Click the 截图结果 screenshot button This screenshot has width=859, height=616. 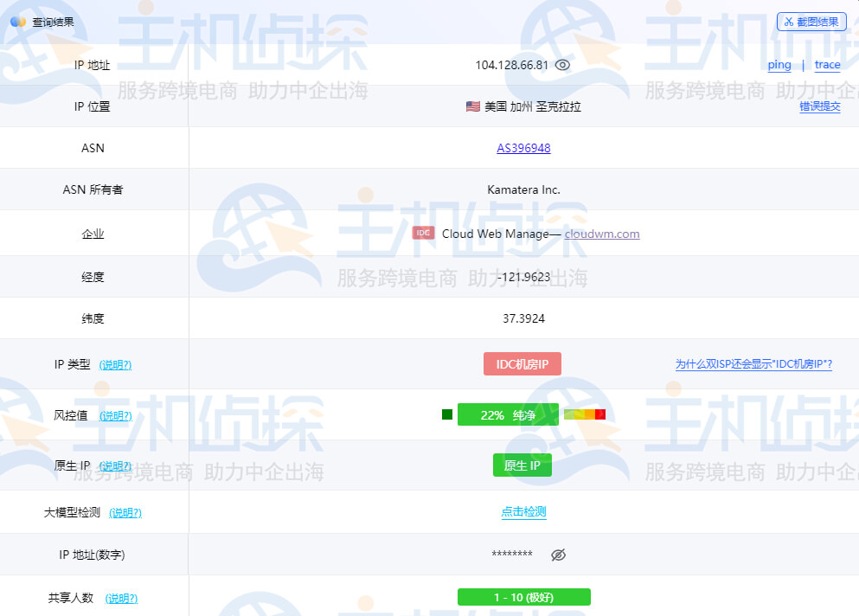click(811, 22)
